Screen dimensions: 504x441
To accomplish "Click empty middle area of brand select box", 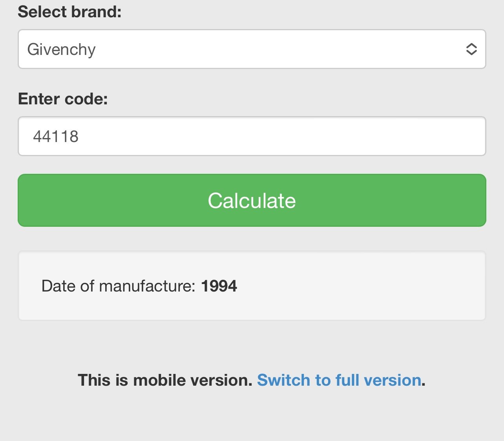I will click(275, 49).
